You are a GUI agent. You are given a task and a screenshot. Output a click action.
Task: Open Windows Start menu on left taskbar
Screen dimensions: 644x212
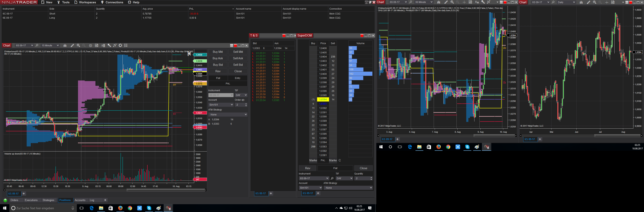pyautogui.click(x=5, y=208)
